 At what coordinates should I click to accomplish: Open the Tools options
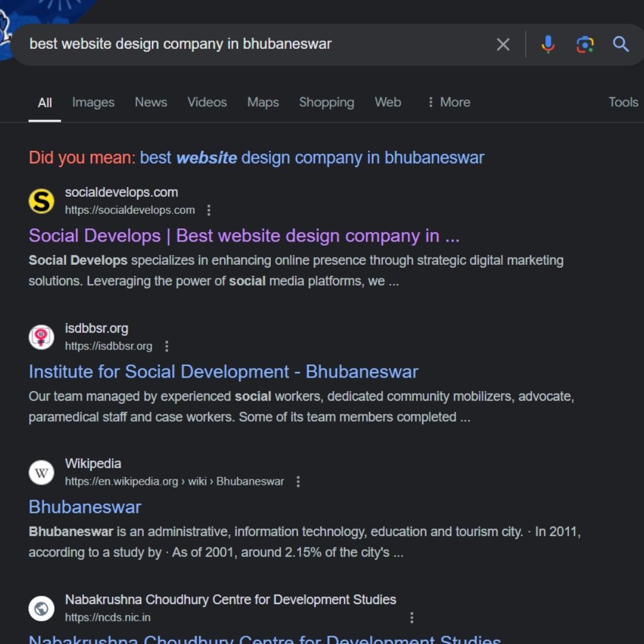pos(623,102)
